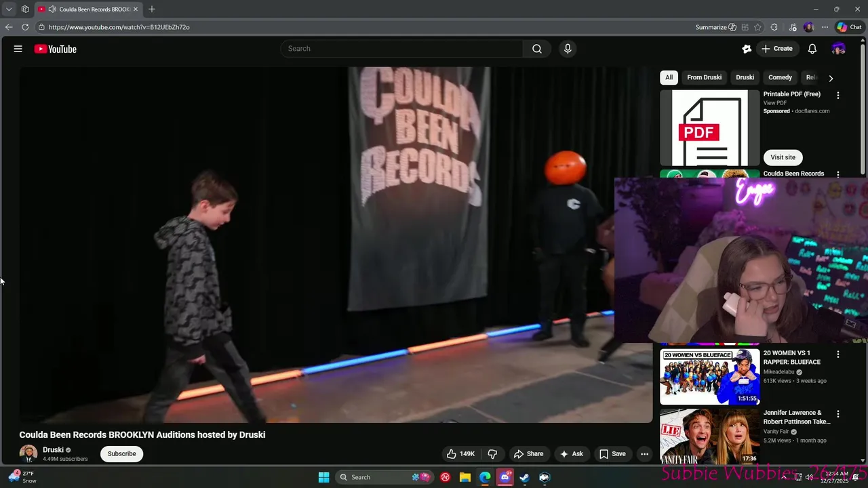
Task: Click the magnifier search button
Action: 537,49
